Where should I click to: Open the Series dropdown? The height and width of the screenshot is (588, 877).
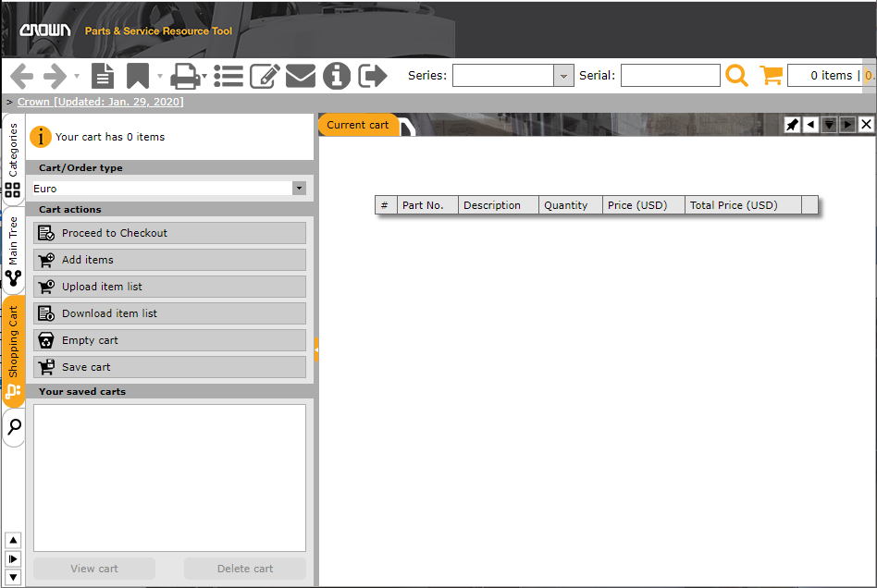click(562, 75)
